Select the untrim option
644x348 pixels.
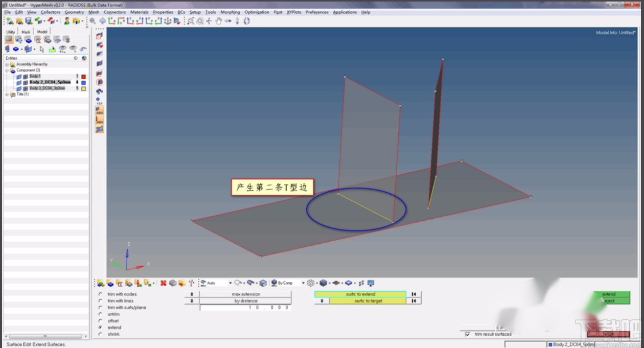point(100,314)
